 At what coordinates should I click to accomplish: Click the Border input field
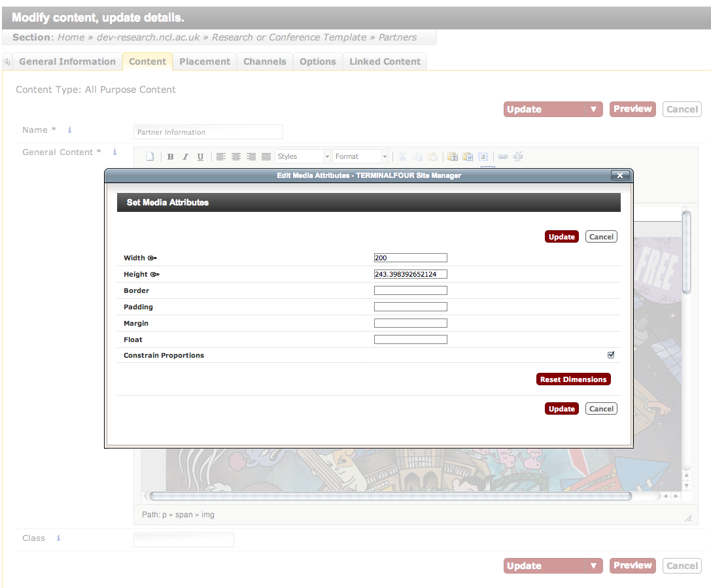[x=410, y=290]
